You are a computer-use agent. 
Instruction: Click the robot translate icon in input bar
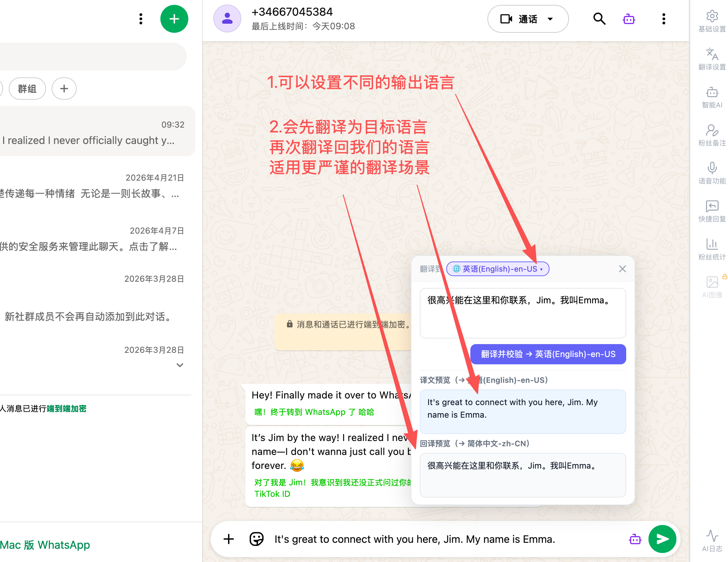[x=635, y=539]
